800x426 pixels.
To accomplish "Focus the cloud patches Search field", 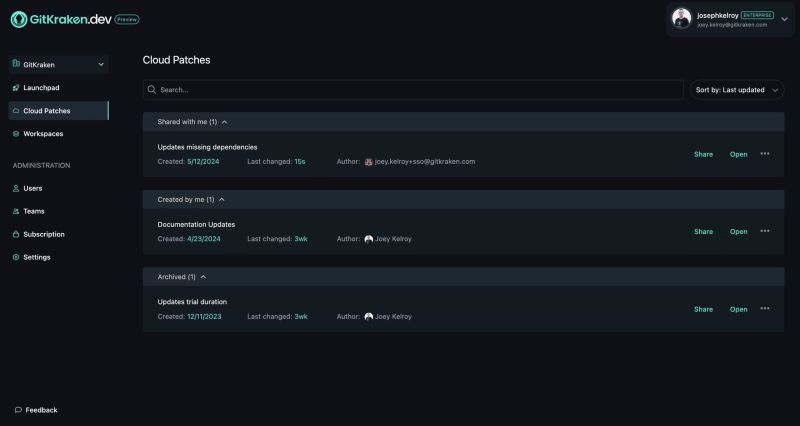I will 413,89.
